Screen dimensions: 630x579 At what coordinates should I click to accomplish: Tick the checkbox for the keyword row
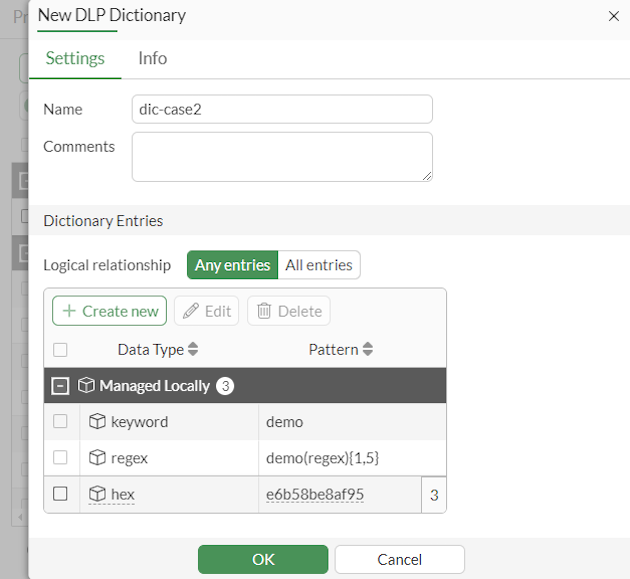[x=61, y=422]
